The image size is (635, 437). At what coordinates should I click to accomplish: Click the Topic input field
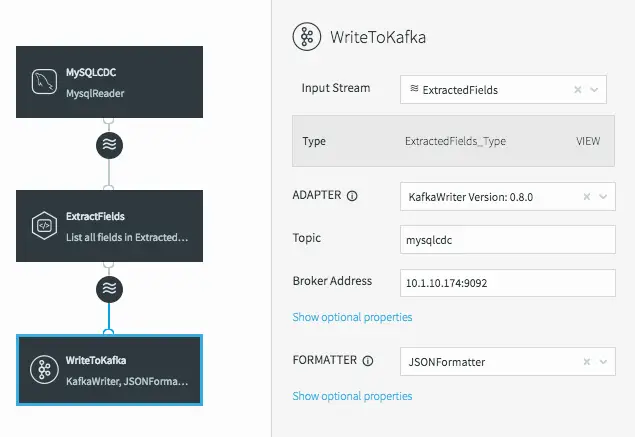point(507,240)
